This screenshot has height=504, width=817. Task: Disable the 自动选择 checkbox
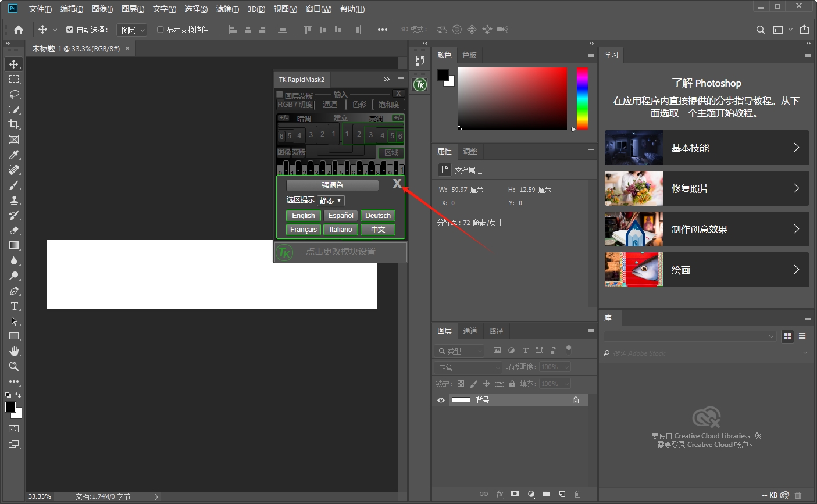click(70, 30)
